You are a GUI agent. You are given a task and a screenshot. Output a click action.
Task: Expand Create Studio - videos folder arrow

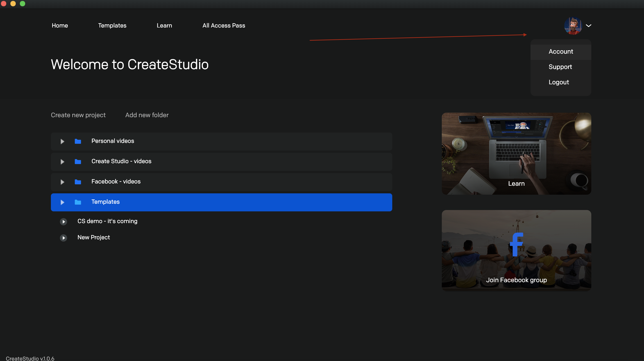[63, 162]
